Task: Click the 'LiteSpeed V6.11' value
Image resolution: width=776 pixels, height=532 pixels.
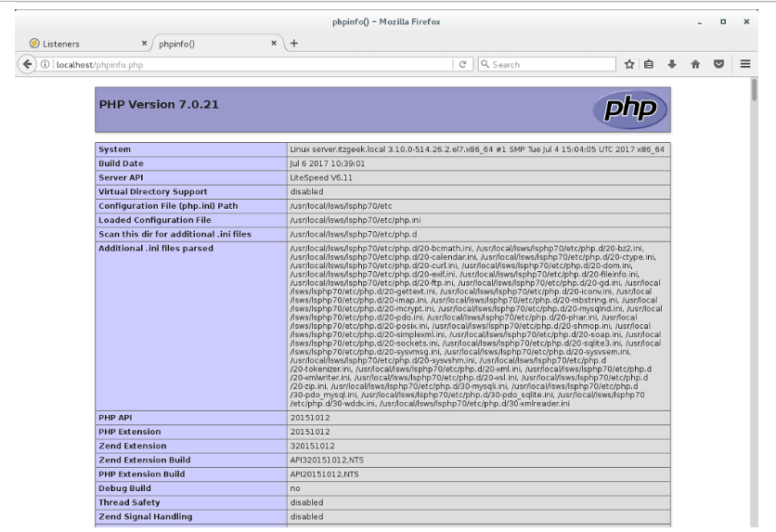Action: [x=321, y=177]
